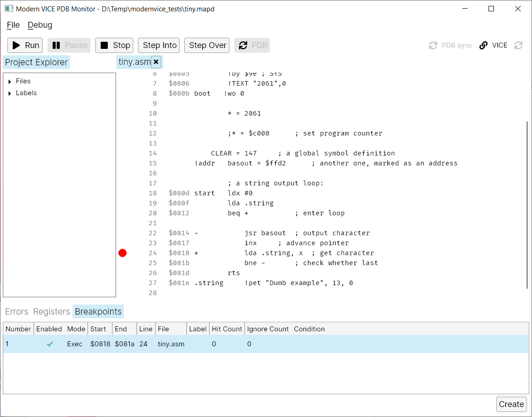Screen dimensions: 532x417
Task: Click the Step Over button
Action: coord(207,45)
